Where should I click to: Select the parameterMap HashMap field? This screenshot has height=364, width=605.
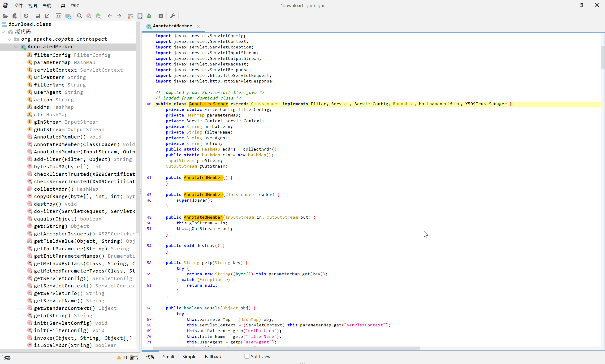[65, 62]
